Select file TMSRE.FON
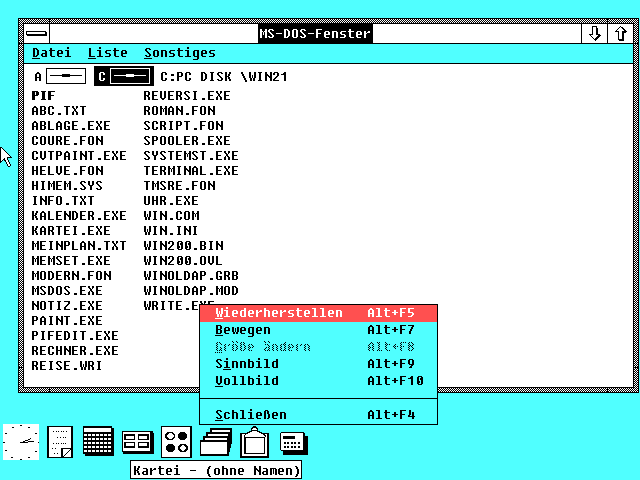This screenshot has width=640, height=480. point(180,186)
